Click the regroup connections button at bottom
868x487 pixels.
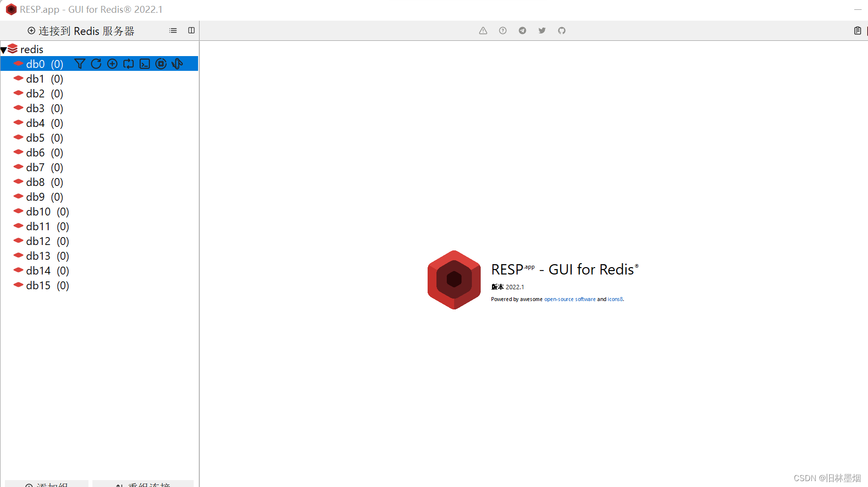(143, 484)
